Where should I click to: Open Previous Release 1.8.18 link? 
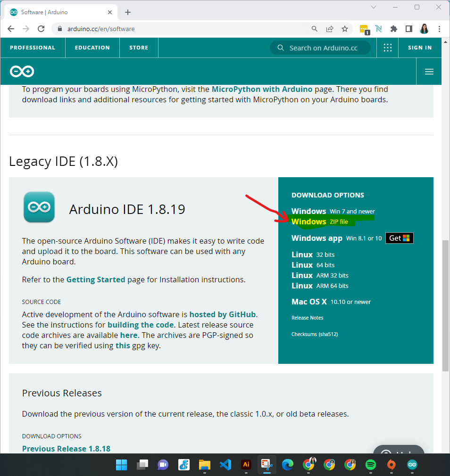click(66, 449)
